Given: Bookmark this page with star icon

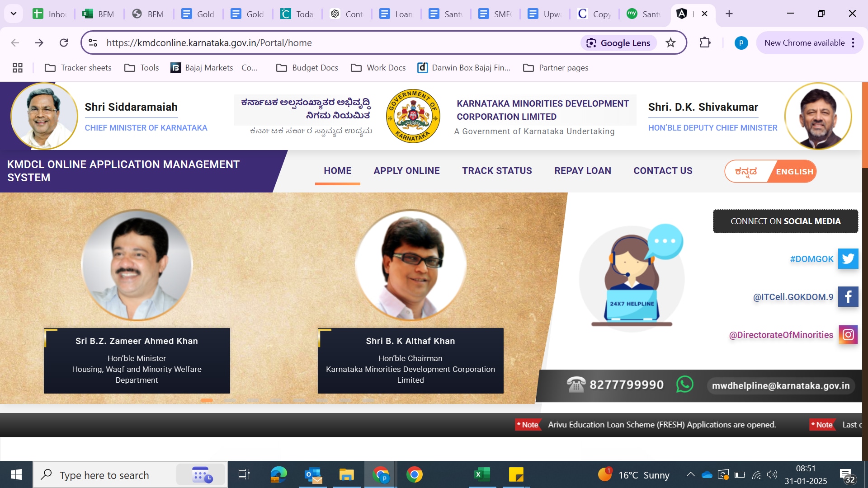Looking at the screenshot, I should coord(670,43).
